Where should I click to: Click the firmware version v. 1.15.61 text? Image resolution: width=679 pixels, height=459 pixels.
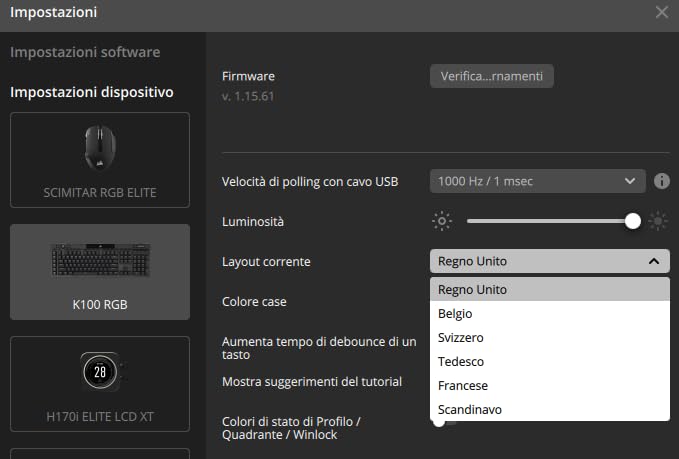tap(248, 96)
